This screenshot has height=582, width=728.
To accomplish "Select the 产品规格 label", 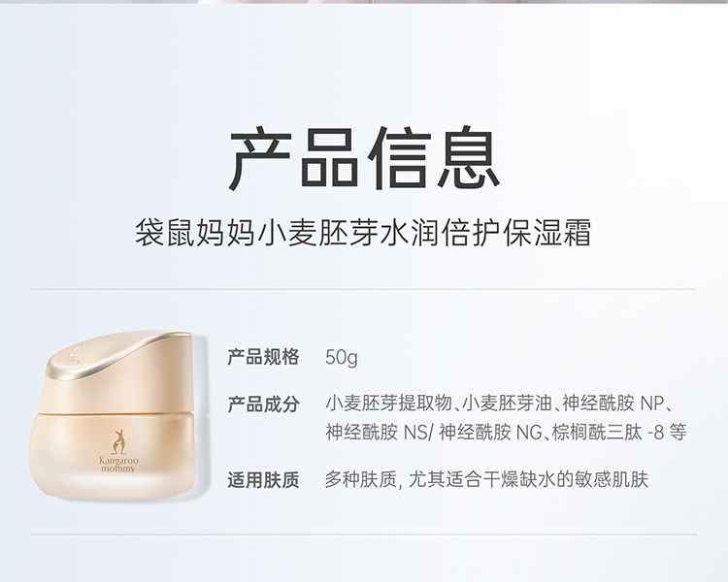I will [263, 357].
